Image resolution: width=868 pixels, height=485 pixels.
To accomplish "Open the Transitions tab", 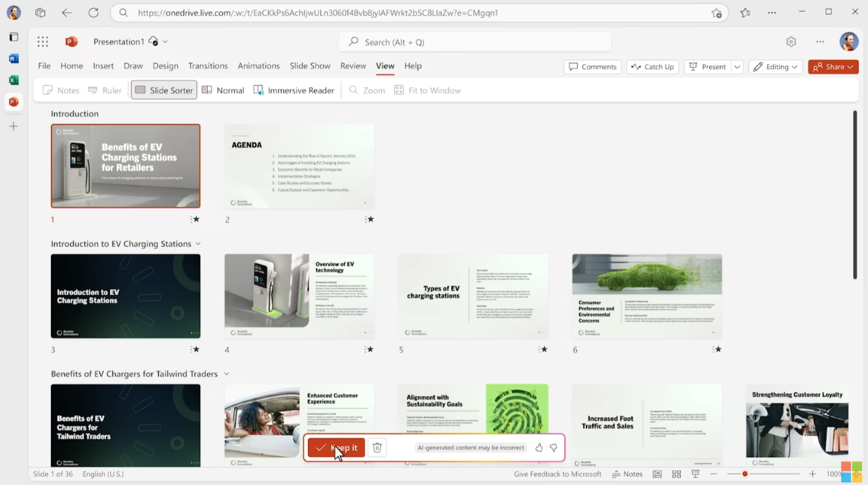I will (208, 66).
